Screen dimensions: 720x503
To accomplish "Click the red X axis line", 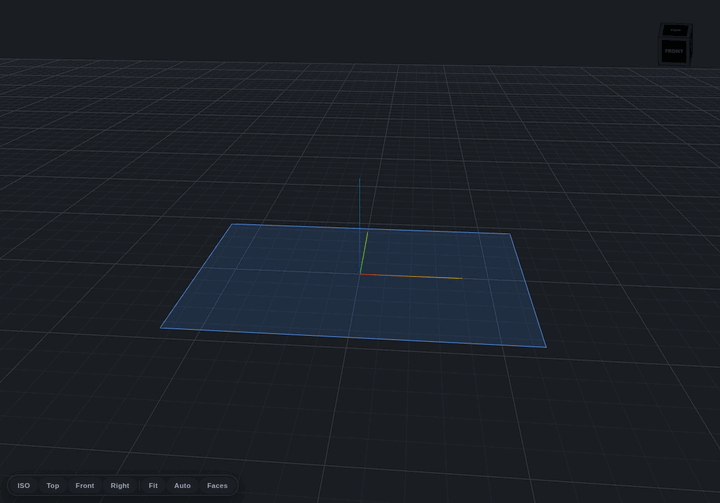I will point(411,276).
